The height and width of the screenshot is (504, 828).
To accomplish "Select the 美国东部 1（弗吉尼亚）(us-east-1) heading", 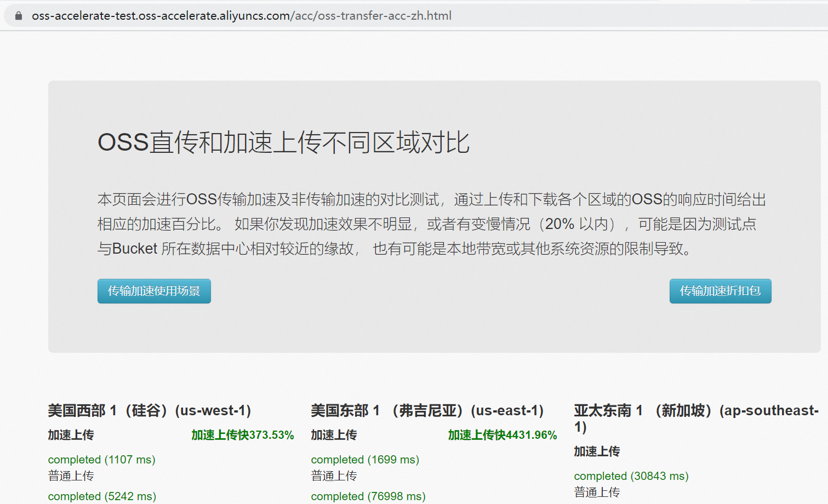I will (427, 410).
